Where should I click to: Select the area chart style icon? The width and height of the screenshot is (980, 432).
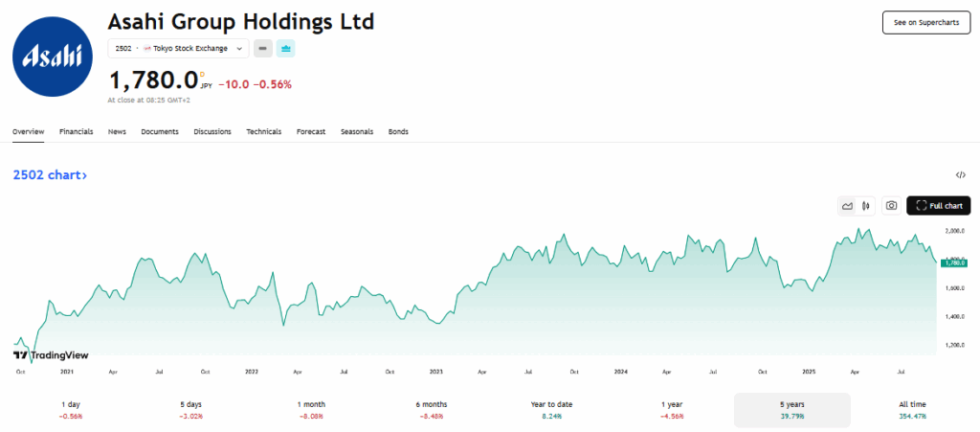coord(848,206)
